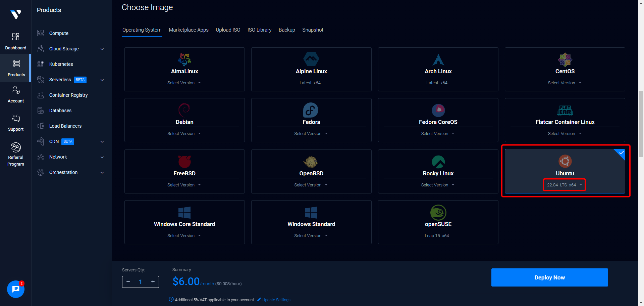Screen dimensions: 644x306
Task: Increase server quantity with plus button
Action: (x=153, y=281)
